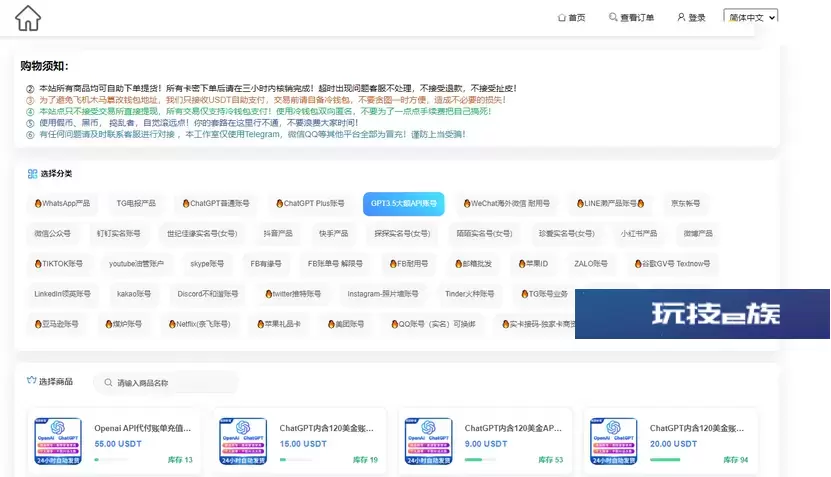Open the 苹果礼品卡 category
The image size is (831, 477).
point(279,324)
